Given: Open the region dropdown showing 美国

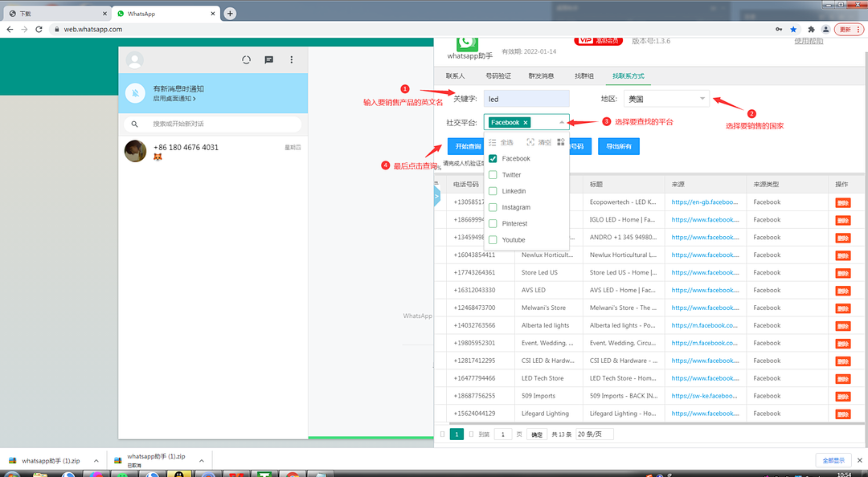Looking at the screenshot, I should tap(666, 99).
